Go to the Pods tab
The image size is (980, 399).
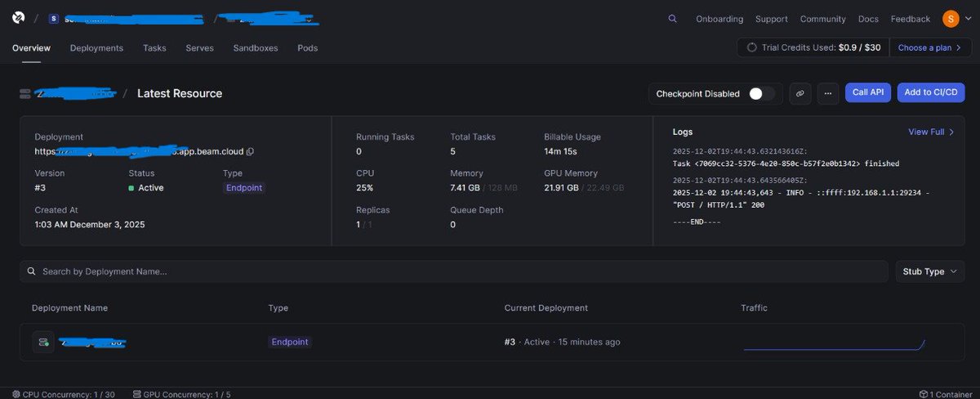[x=308, y=48]
